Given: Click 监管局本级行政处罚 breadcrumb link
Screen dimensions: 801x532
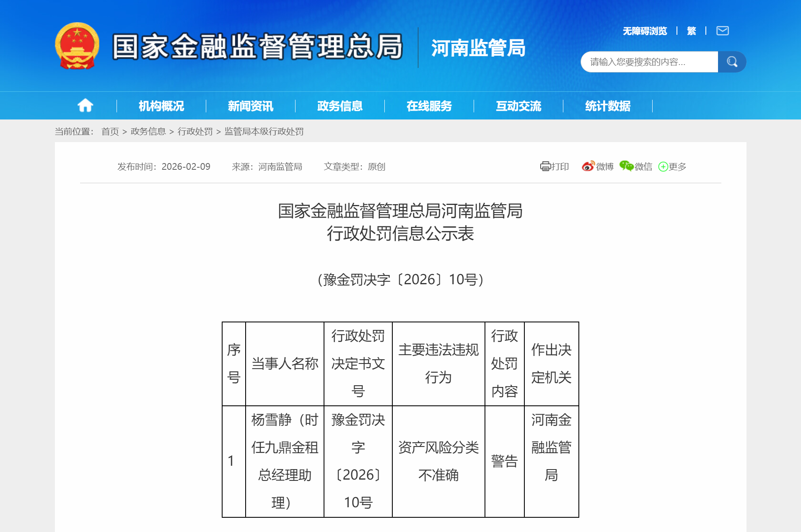Looking at the screenshot, I should [264, 132].
